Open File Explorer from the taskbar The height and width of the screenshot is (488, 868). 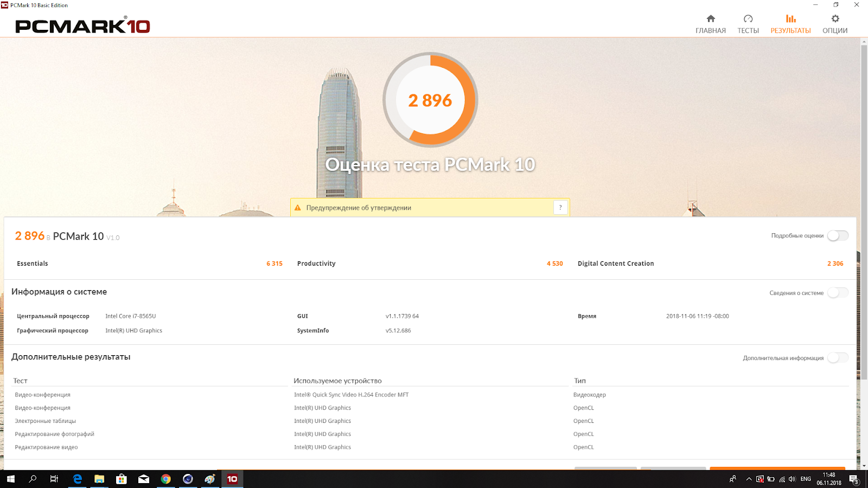coord(99,479)
